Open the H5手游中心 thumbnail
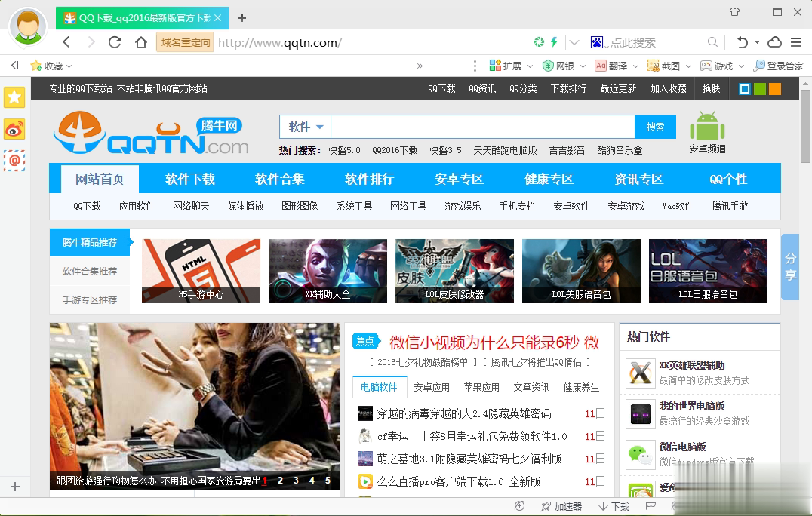 [201, 271]
